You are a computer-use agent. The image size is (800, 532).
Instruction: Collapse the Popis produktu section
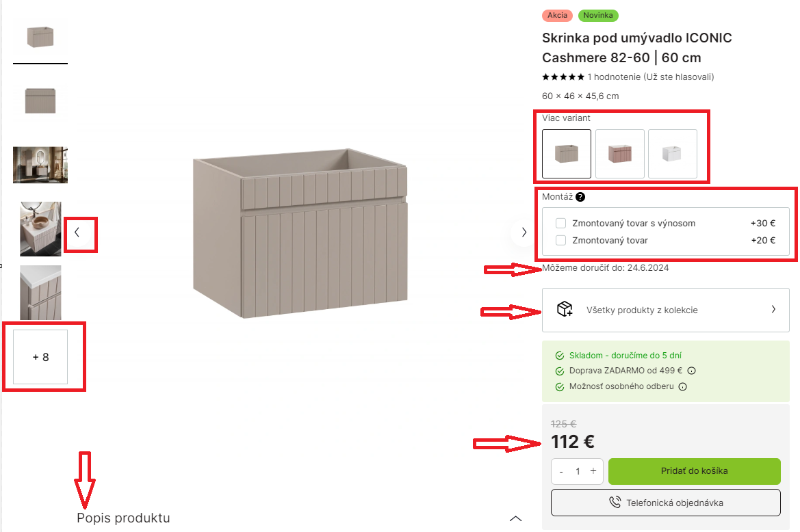[516, 518]
